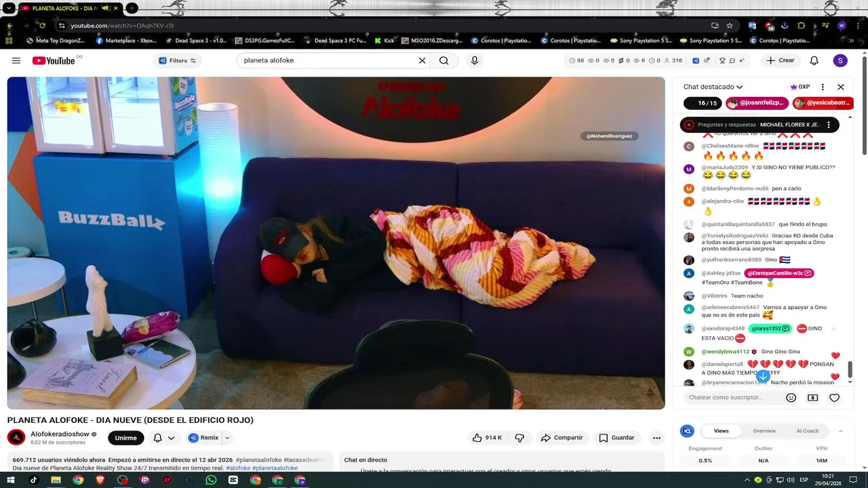Dislike the video with thumbs down
This screenshot has width=868, height=488.
519,438
